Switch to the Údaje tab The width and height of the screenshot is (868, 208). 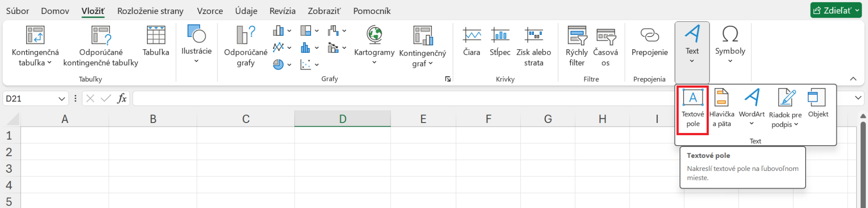[x=246, y=10]
